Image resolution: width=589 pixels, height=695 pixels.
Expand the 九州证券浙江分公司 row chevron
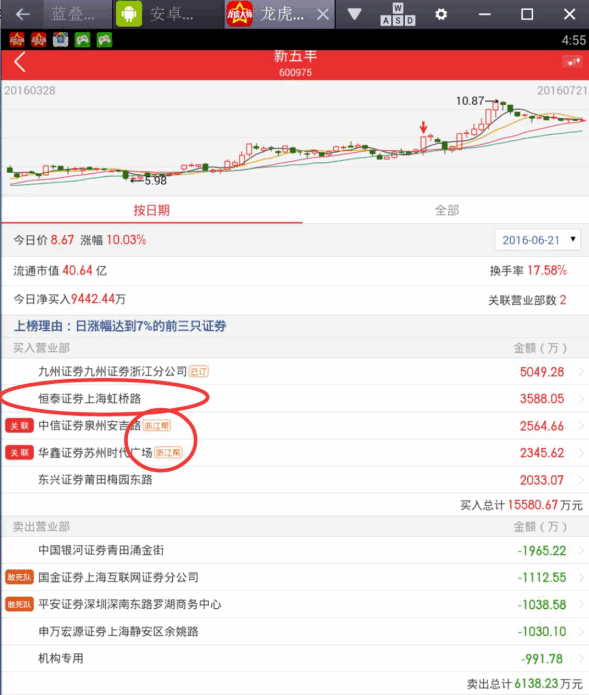tap(581, 372)
